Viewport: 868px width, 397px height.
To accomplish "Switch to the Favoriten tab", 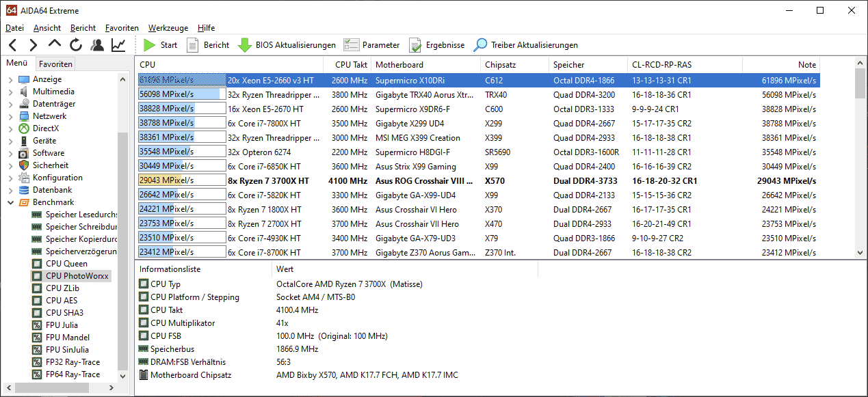I will click(x=55, y=64).
